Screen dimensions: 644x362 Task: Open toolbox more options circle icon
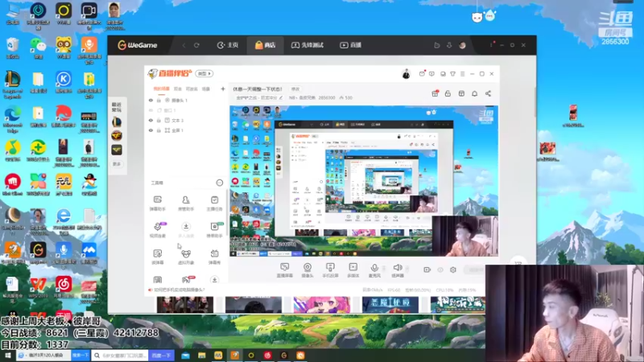click(219, 183)
